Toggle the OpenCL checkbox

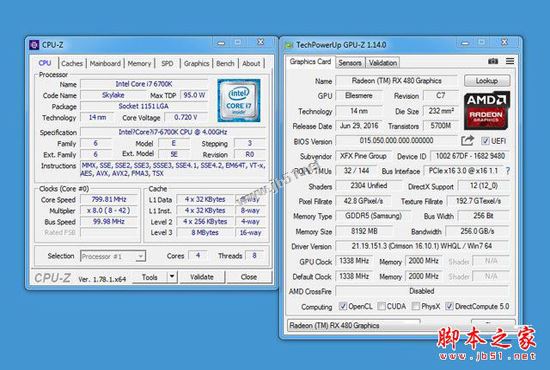[343, 306]
